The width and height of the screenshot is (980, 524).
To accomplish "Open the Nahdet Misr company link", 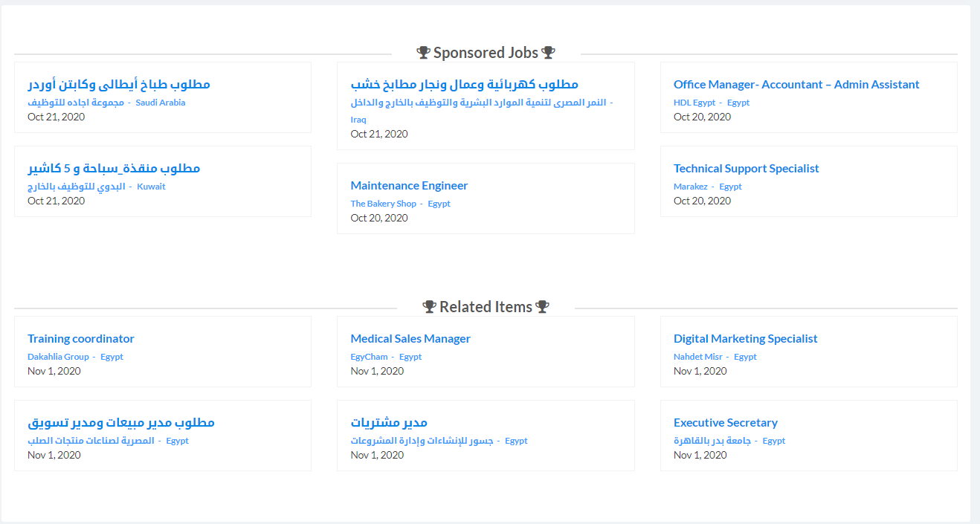I will pos(697,357).
